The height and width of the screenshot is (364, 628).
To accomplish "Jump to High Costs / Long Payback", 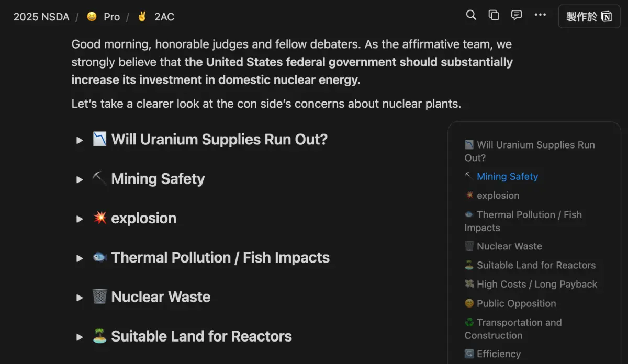I will point(537,285).
